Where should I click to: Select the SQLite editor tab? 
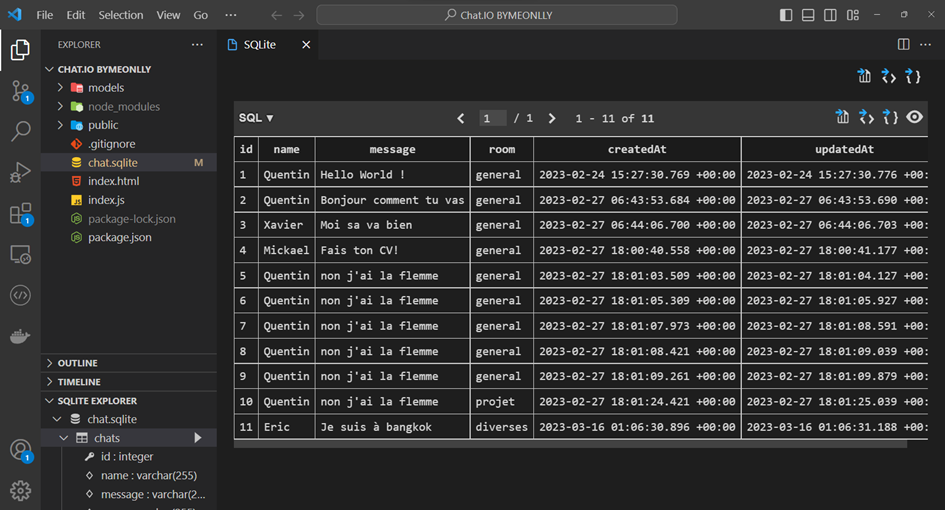[x=268, y=45]
